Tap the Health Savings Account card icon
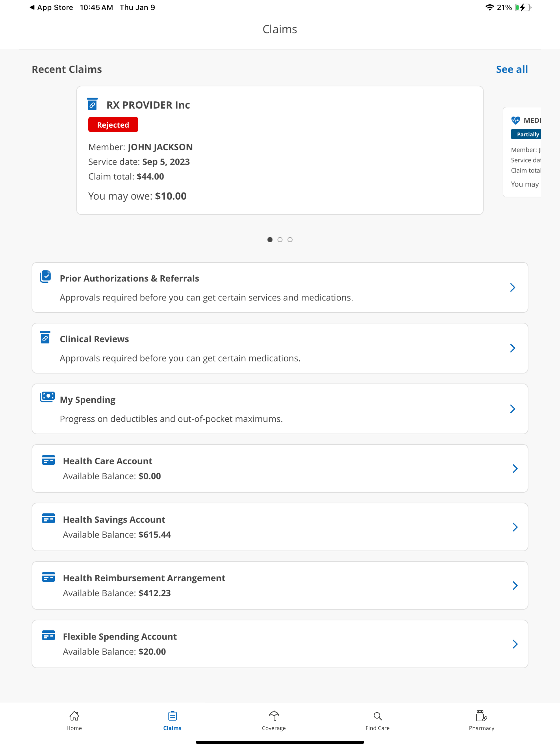The height and width of the screenshot is (747, 560). [x=48, y=519]
